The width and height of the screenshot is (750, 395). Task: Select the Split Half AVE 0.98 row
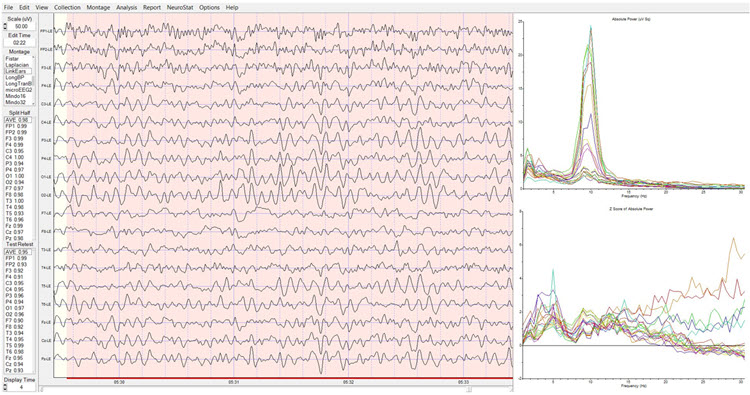pyautogui.click(x=19, y=120)
